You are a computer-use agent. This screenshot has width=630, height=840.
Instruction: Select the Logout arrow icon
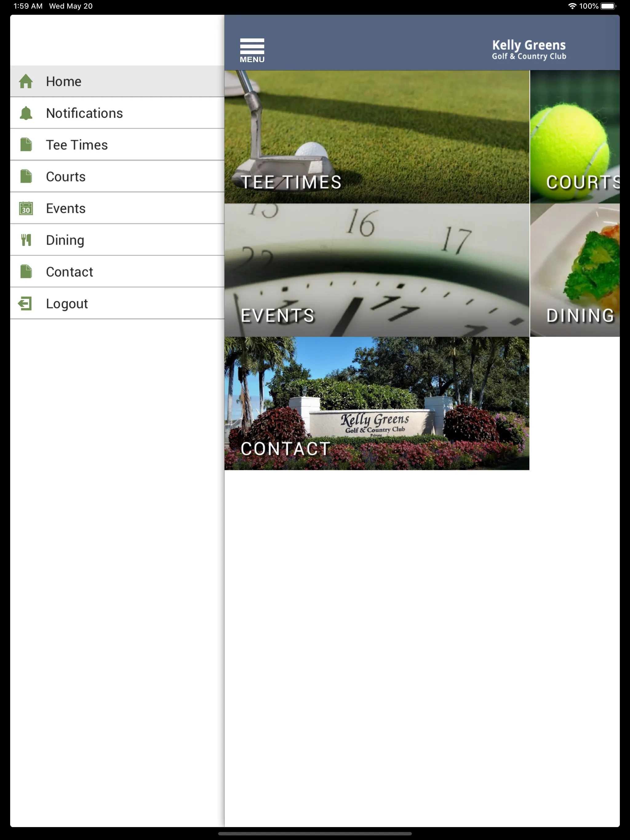click(x=26, y=303)
